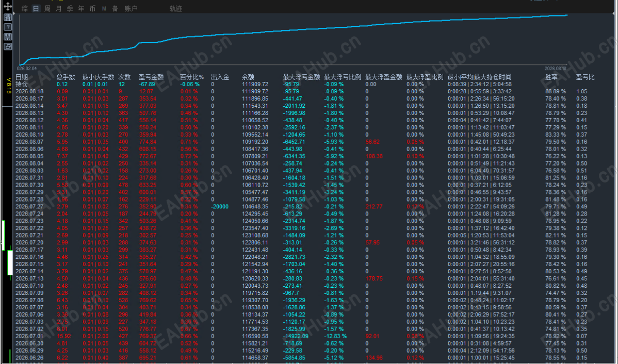The image size is (618, 364).
Task: Select the 日 daily tab
Action: 36,9
